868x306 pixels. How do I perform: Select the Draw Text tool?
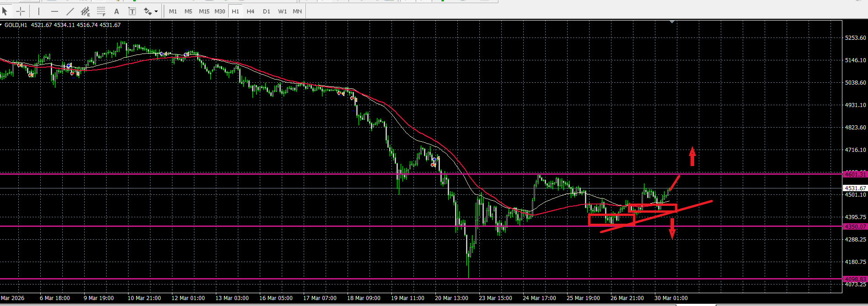pyautogui.click(x=117, y=11)
